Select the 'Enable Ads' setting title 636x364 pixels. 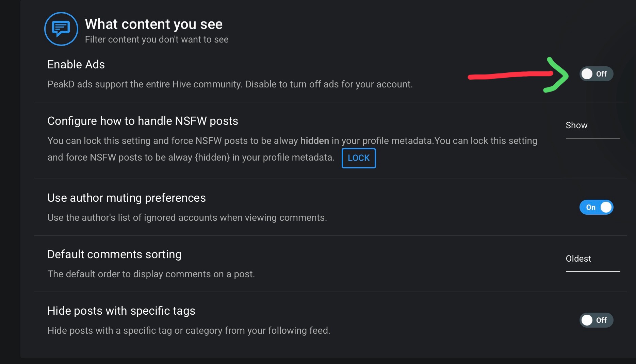coord(76,64)
